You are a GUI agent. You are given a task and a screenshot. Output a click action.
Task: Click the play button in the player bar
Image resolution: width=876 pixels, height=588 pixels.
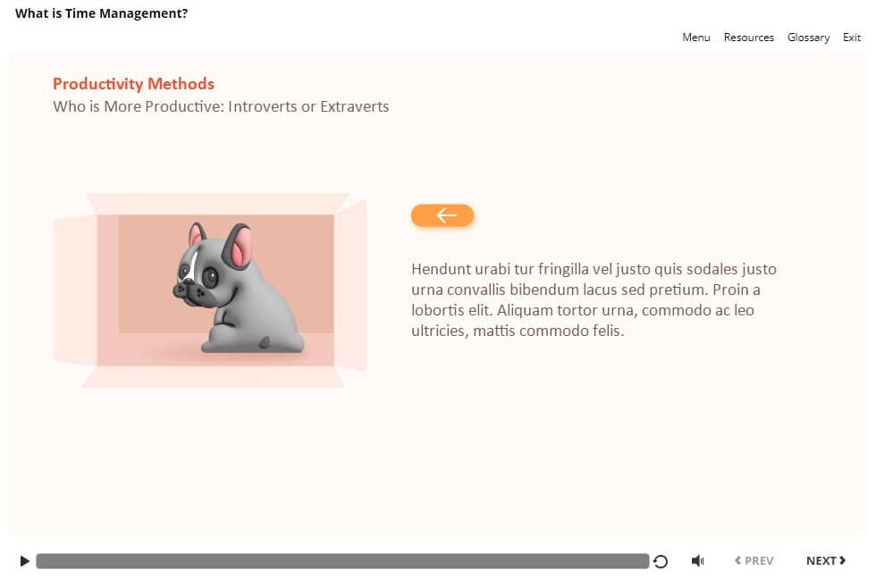24,560
